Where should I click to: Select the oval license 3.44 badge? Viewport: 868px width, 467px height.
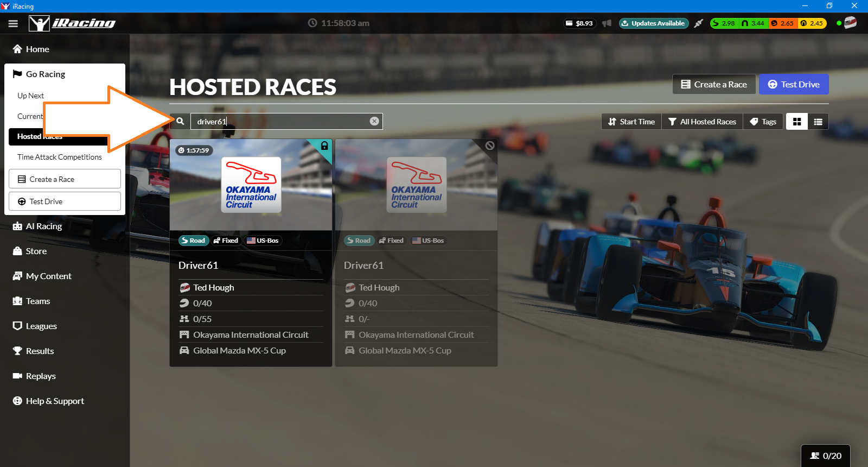click(754, 23)
